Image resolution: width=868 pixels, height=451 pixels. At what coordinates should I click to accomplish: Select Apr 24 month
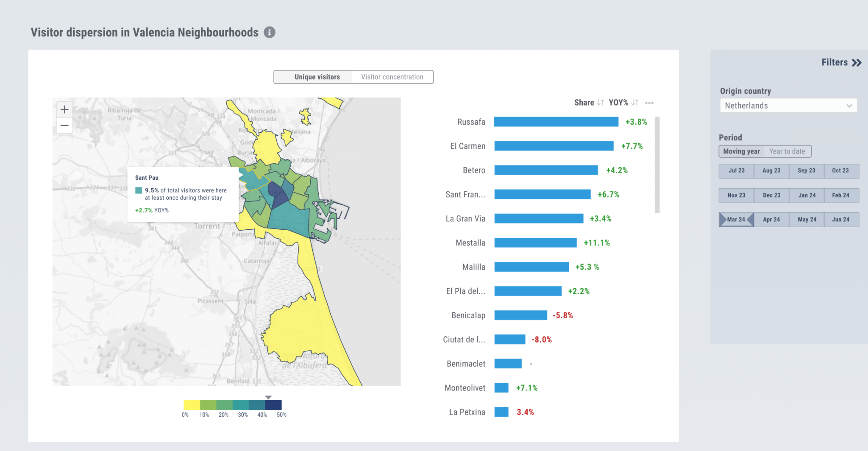tap(771, 220)
